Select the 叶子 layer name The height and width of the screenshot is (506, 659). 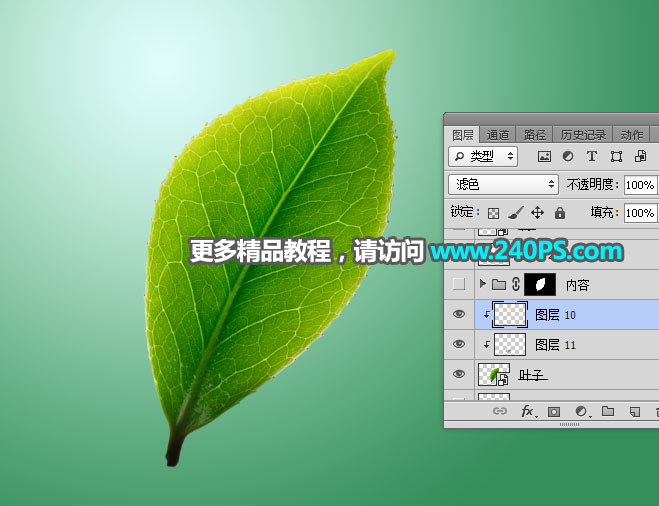[x=533, y=375]
